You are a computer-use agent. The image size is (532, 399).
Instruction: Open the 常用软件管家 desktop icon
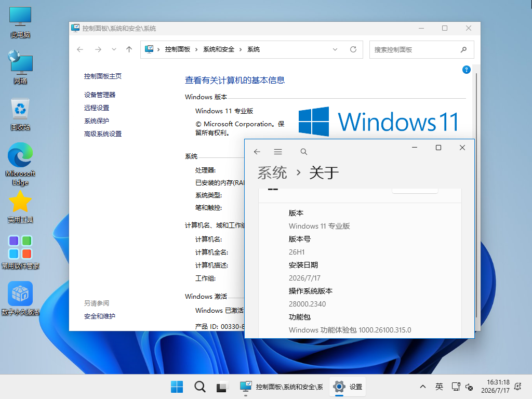click(20, 252)
